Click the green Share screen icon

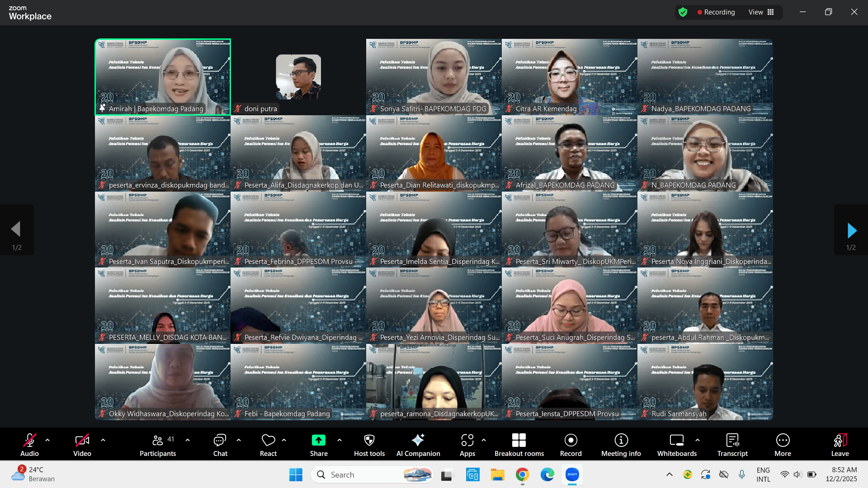tap(318, 440)
